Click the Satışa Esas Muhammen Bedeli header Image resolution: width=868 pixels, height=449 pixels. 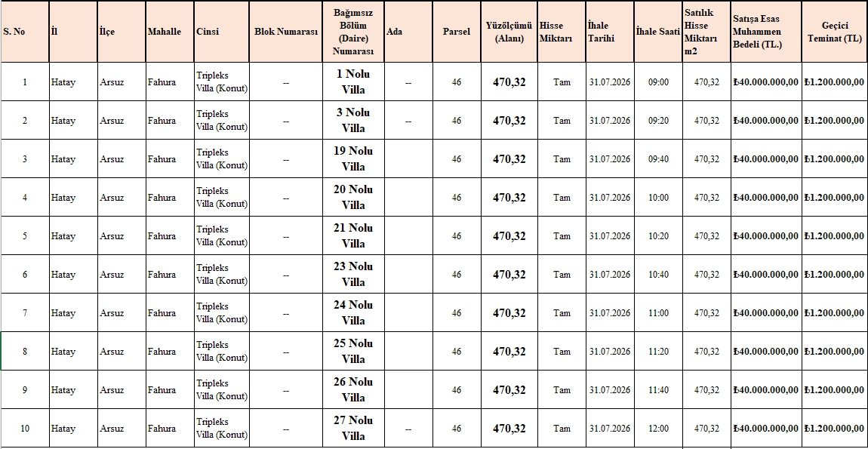pyautogui.click(x=765, y=32)
